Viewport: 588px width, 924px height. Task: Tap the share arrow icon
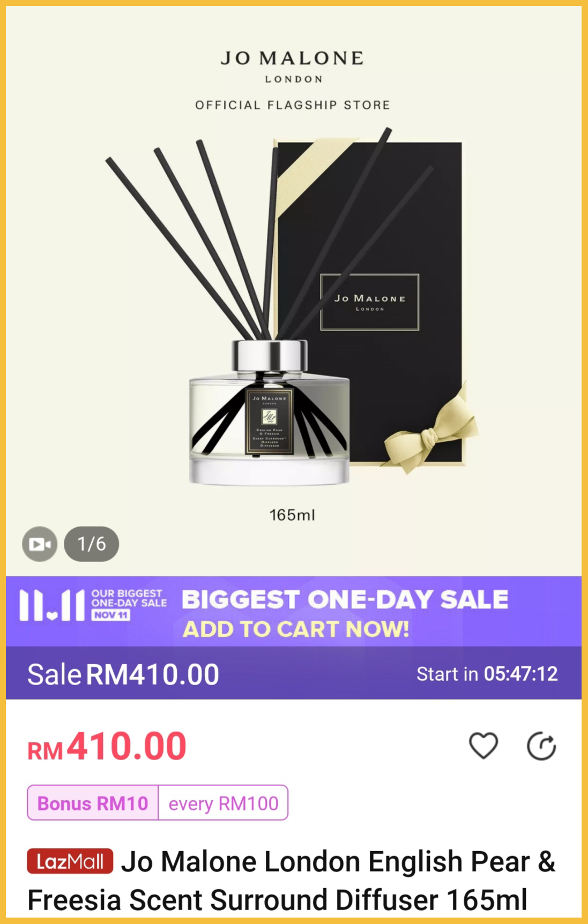tap(541, 746)
